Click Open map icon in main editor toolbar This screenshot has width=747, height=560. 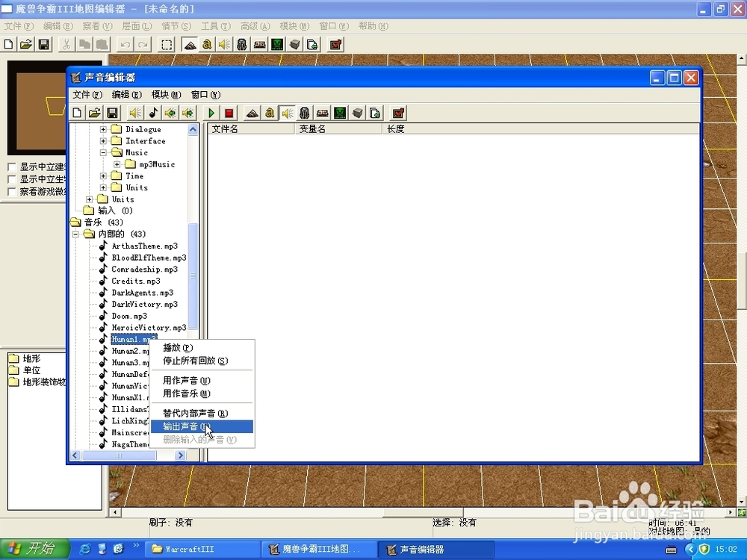tap(26, 45)
